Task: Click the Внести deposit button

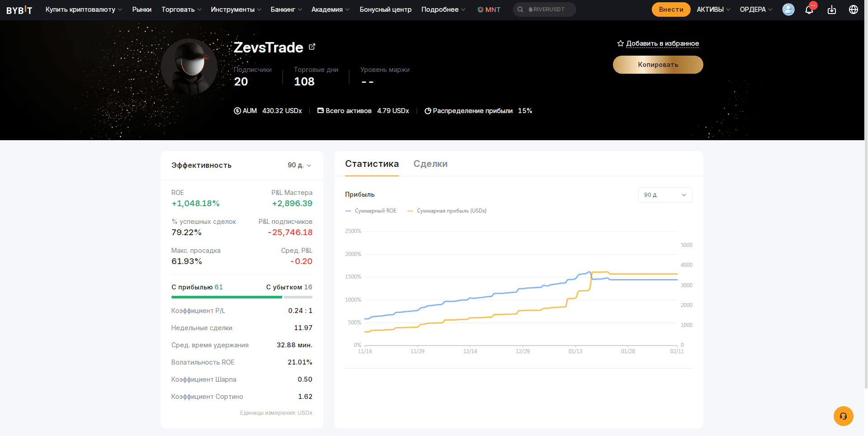Action: [671, 9]
